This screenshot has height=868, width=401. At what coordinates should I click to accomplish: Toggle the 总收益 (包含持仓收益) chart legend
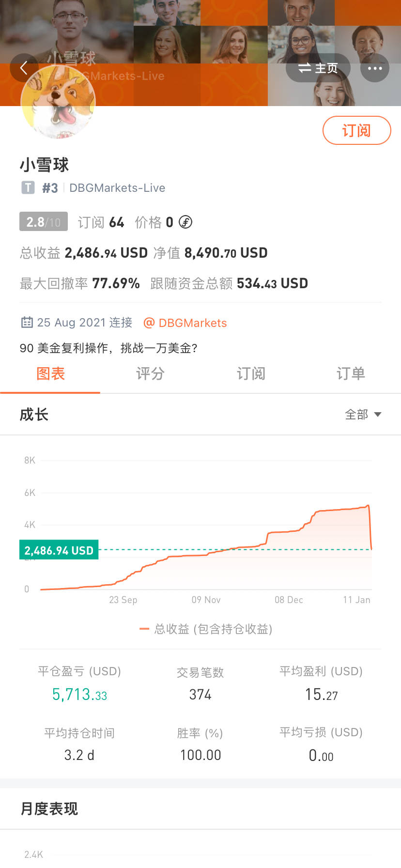tap(206, 629)
